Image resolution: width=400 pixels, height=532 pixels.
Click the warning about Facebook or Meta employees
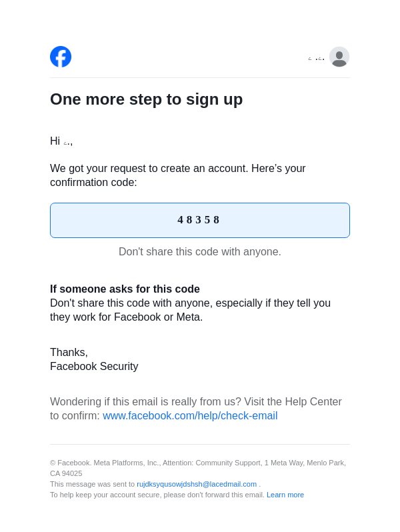pyautogui.click(x=190, y=310)
